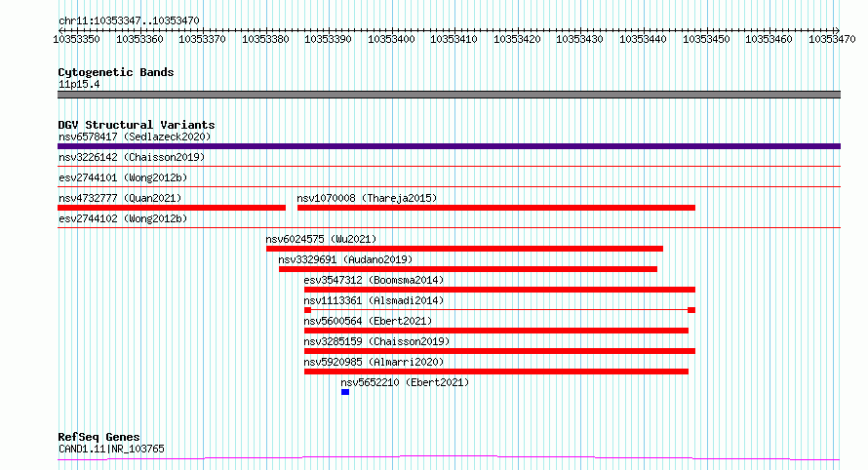Screen dimensions: 868x470
Task: Click the RefSeq Genes track title
Action: [99, 437]
